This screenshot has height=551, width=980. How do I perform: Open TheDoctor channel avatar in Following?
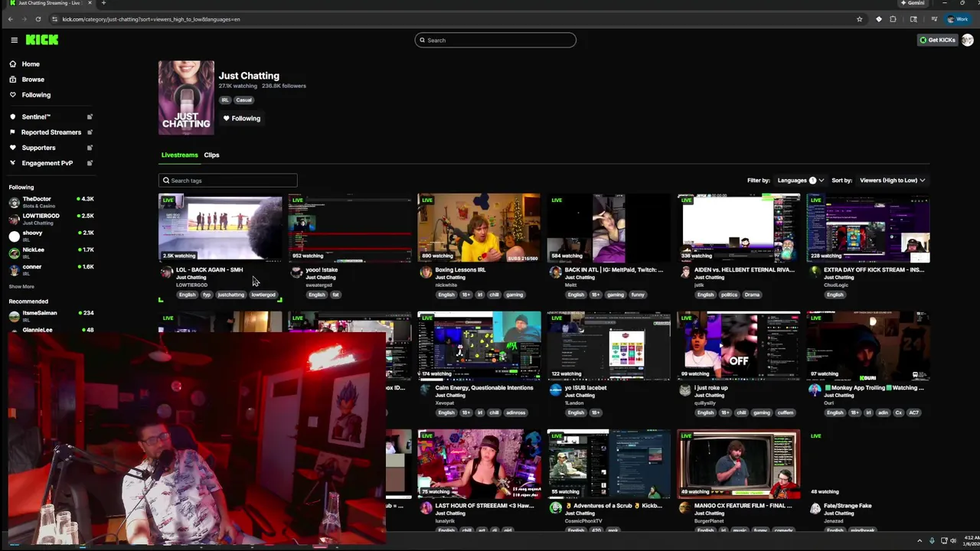pos(14,203)
